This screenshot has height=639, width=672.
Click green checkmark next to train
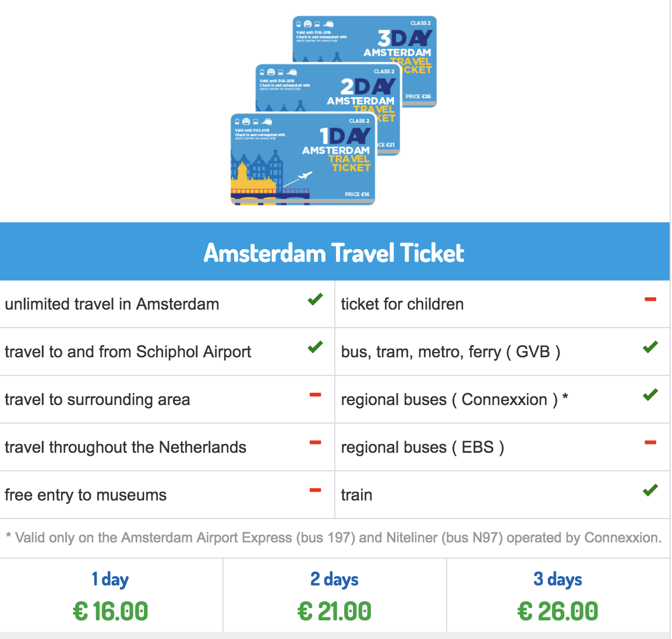(x=650, y=489)
